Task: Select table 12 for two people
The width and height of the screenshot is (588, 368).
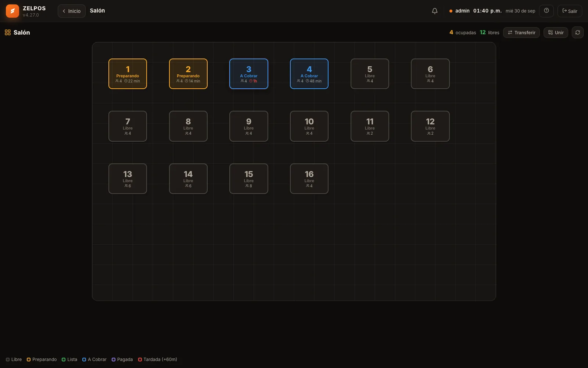Action: coord(430,126)
